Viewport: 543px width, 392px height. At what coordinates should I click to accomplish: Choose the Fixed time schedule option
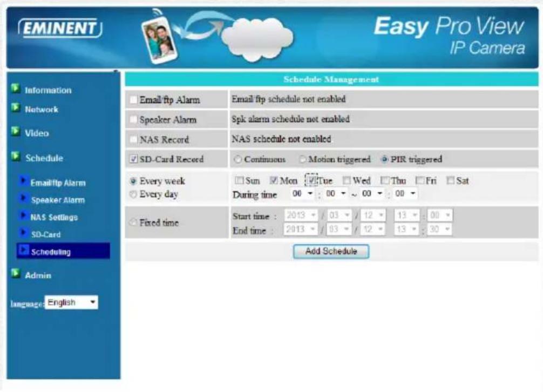click(x=133, y=222)
